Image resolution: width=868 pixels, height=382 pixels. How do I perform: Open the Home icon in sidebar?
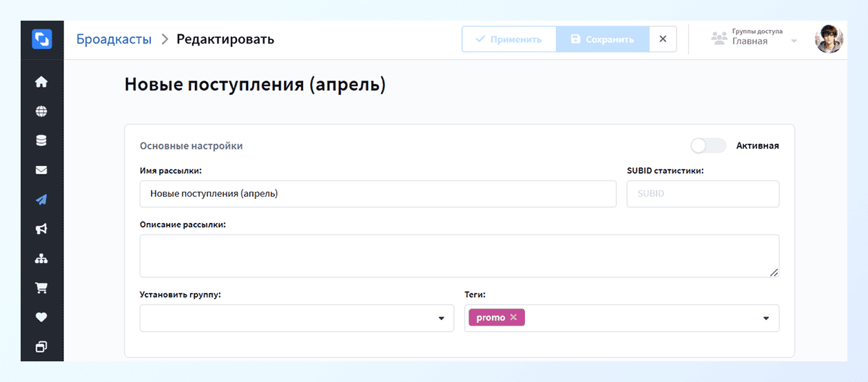pyautogui.click(x=41, y=82)
